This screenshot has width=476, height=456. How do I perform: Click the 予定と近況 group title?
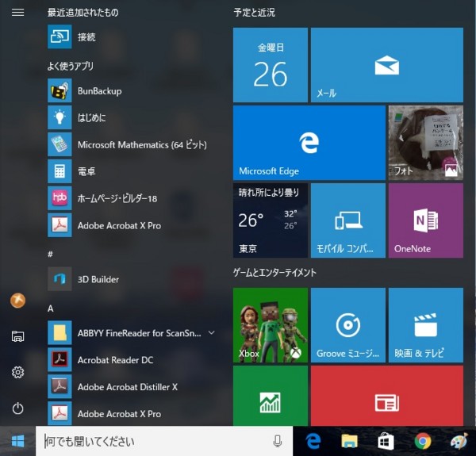pyautogui.click(x=255, y=13)
